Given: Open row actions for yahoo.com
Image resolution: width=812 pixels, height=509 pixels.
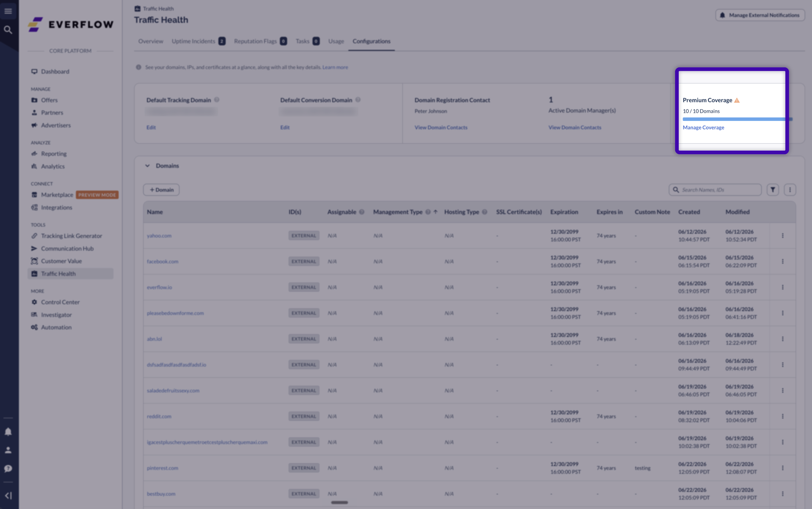Looking at the screenshot, I should coord(783,236).
